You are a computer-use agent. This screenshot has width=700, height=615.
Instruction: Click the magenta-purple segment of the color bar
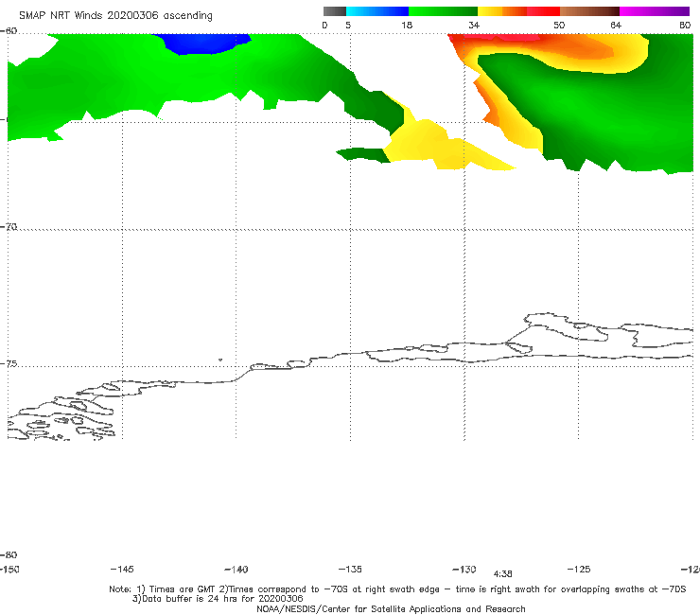click(x=655, y=11)
